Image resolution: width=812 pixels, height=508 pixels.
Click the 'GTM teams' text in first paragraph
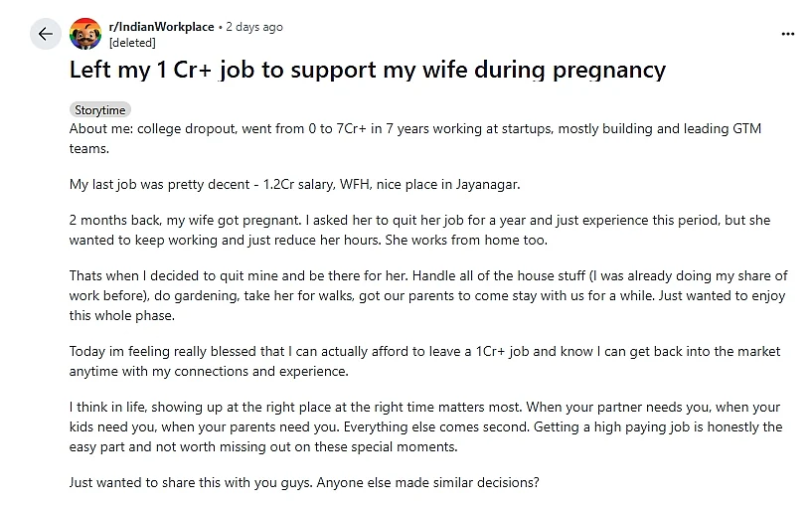[x=746, y=129]
